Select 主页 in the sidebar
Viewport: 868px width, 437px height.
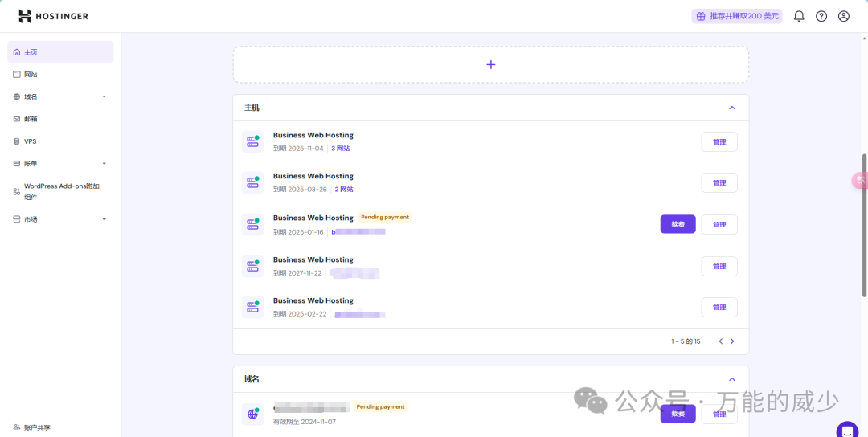[60, 52]
